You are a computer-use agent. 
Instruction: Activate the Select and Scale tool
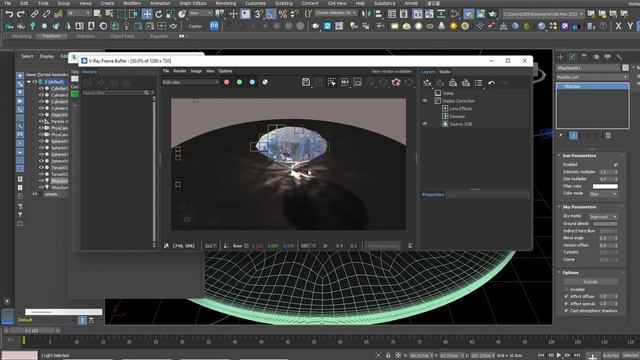170,14
